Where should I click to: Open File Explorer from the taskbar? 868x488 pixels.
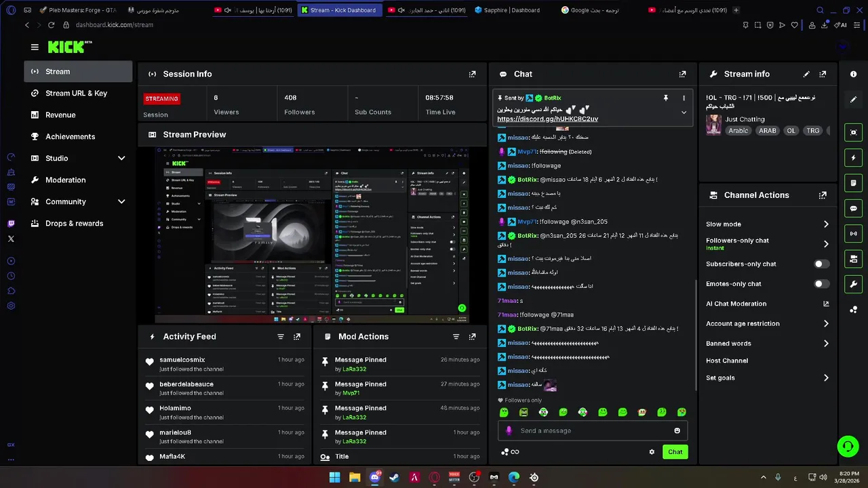pos(355,477)
